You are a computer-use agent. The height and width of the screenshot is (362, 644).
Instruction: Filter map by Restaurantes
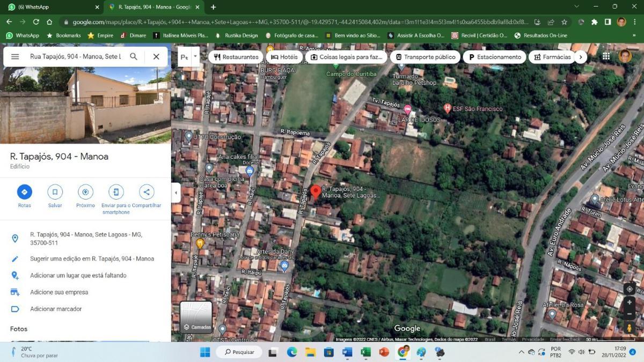(236, 57)
